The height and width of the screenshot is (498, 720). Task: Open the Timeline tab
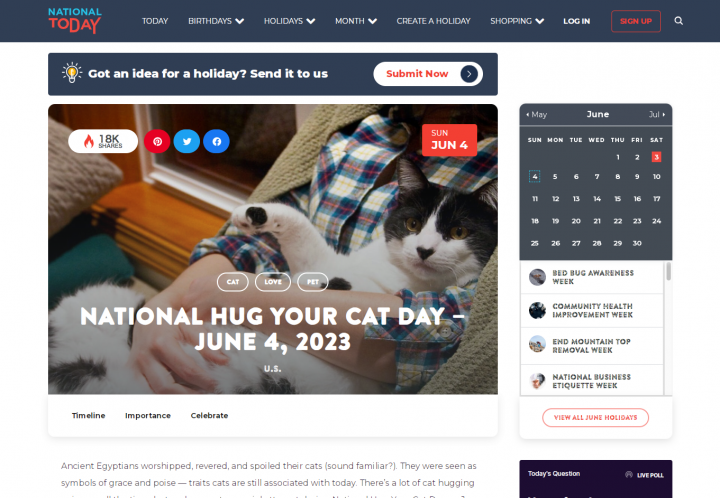tap(89, 415)
